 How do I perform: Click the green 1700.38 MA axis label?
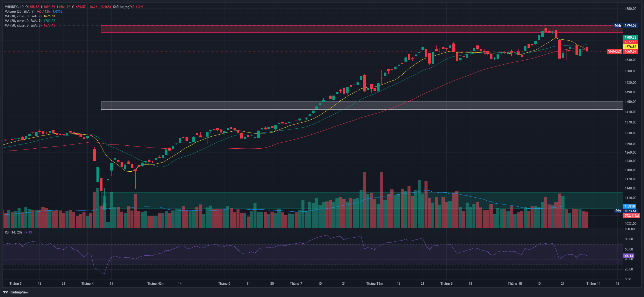[630, 38]
